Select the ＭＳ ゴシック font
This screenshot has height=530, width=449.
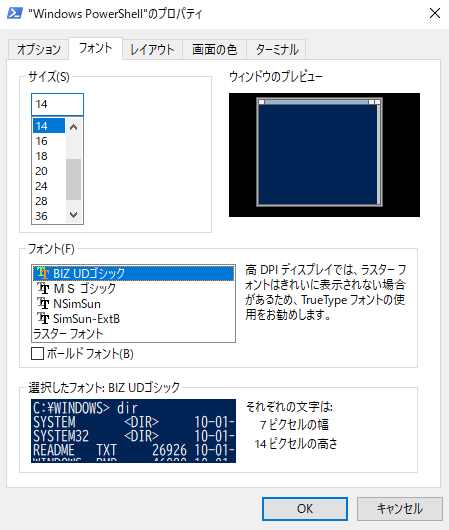pyautogui.click(x=133, y=288)
